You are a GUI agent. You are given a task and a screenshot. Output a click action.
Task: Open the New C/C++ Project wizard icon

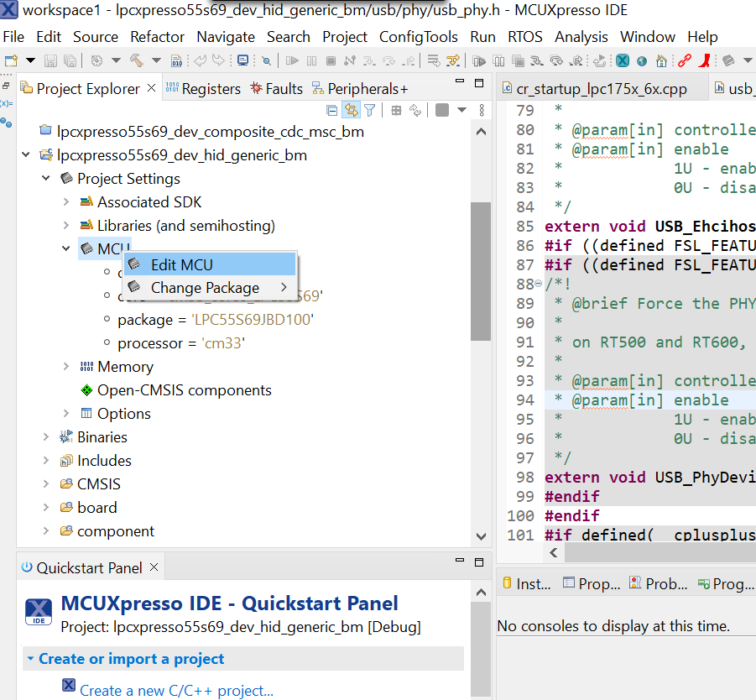(11, 60)
